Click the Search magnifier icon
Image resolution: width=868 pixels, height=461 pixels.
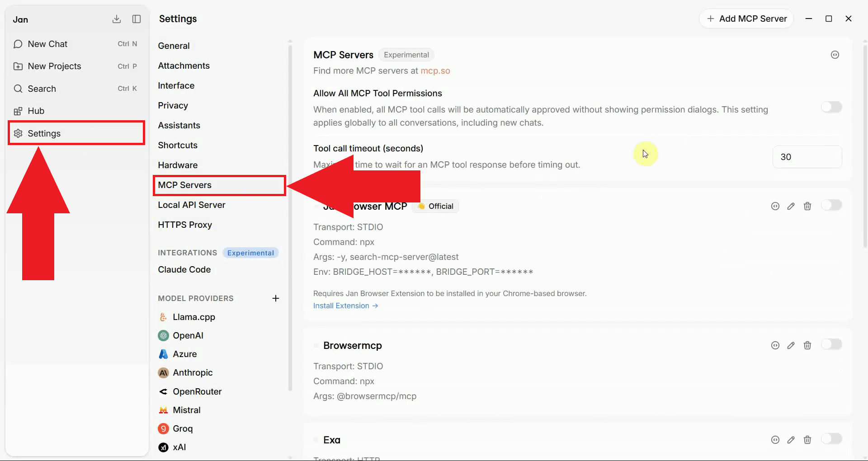tap(18, 89)
